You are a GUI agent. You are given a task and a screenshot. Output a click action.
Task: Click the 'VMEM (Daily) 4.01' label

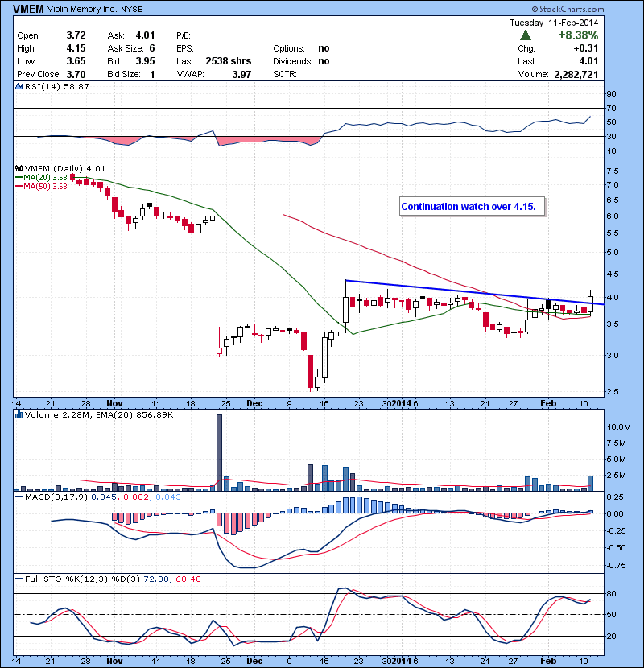tap(65, 169)
